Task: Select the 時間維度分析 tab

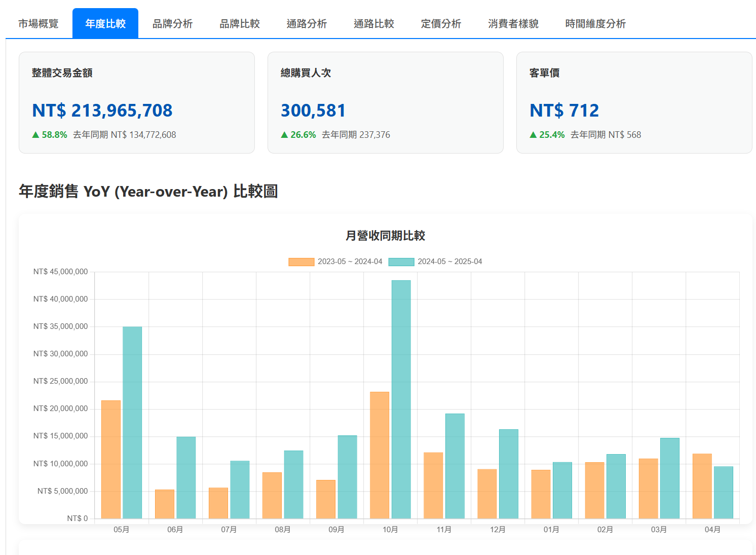Action: point(595,23)
